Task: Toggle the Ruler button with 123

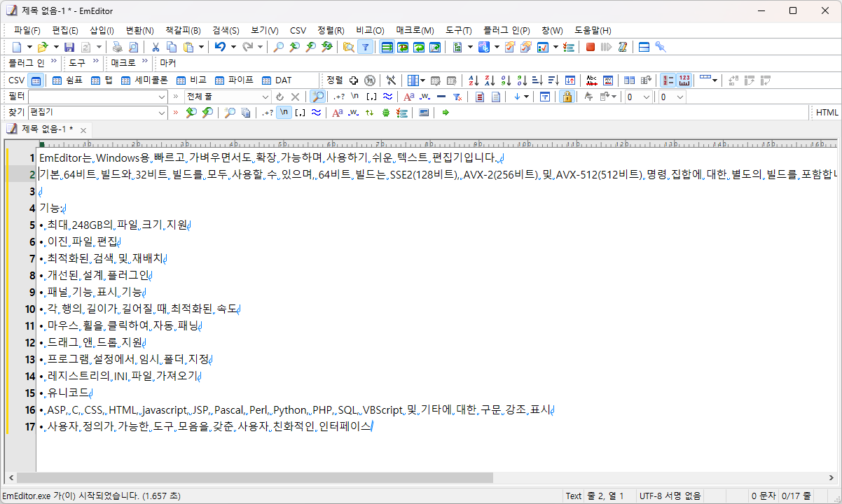Action: click(x=684, y=80)
